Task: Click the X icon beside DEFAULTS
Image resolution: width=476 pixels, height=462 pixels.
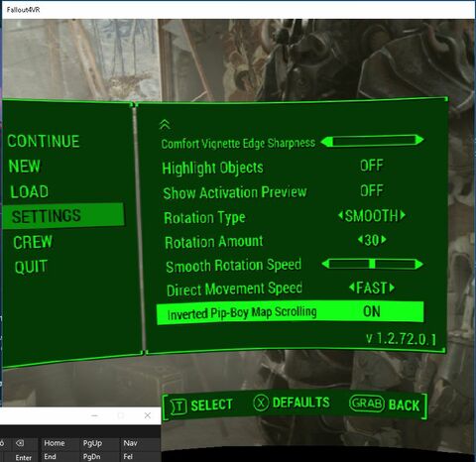Action: (261, 403)
